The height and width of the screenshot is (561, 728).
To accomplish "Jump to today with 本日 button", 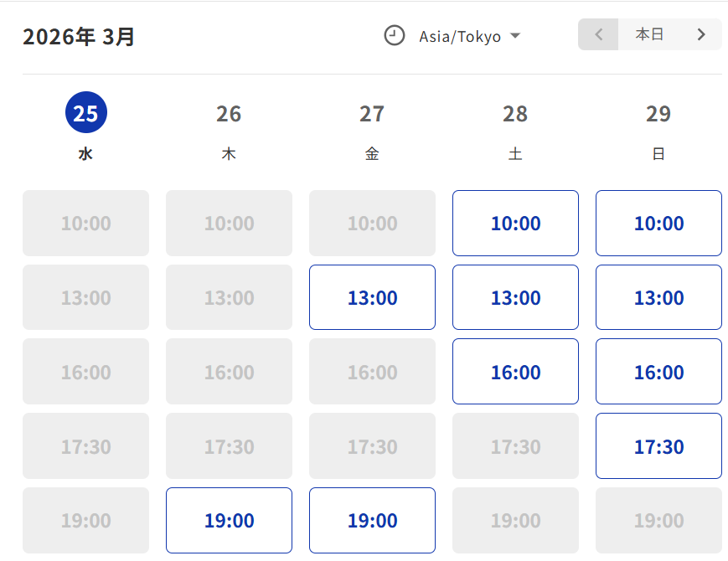I will click(x=649, y=34).
